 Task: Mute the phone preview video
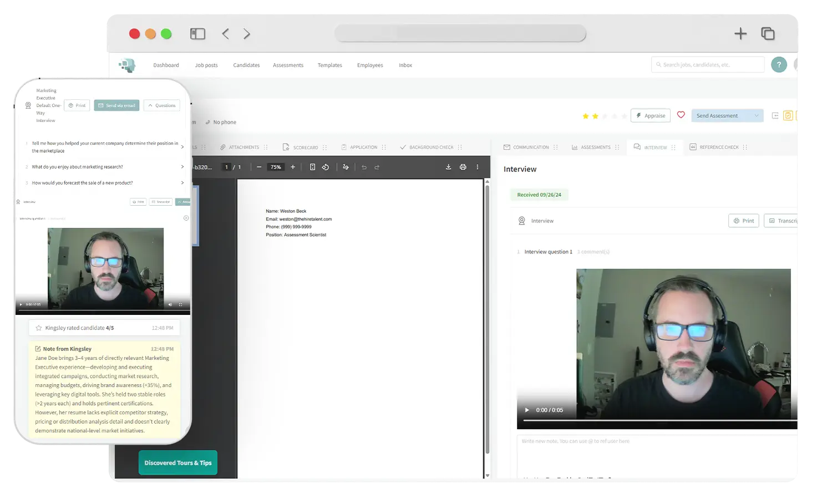pyautogui.click(x=170, y=304)
